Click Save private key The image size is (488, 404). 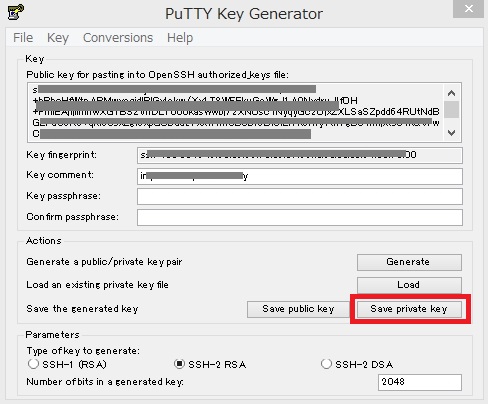[409, 309]
